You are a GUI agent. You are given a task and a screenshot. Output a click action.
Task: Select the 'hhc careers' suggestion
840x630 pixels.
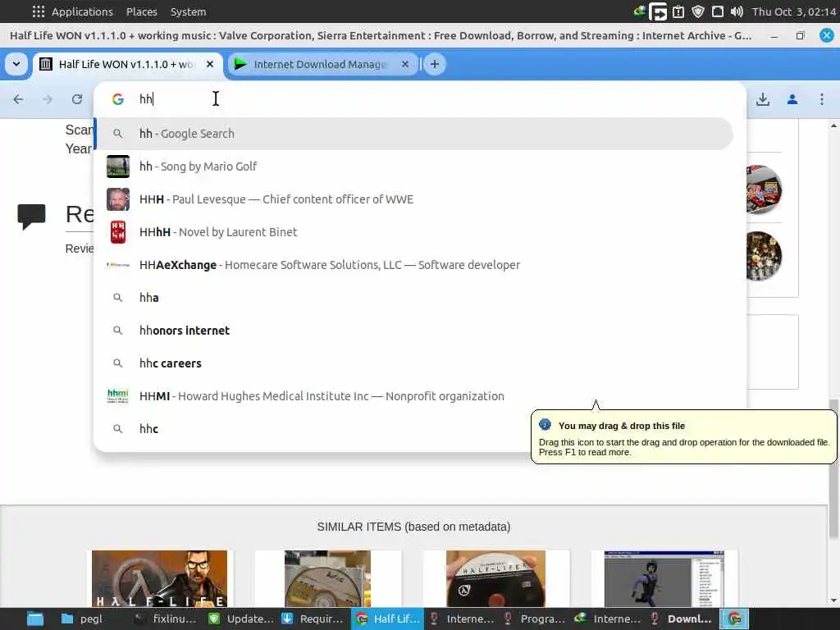[x=413, y=363]
